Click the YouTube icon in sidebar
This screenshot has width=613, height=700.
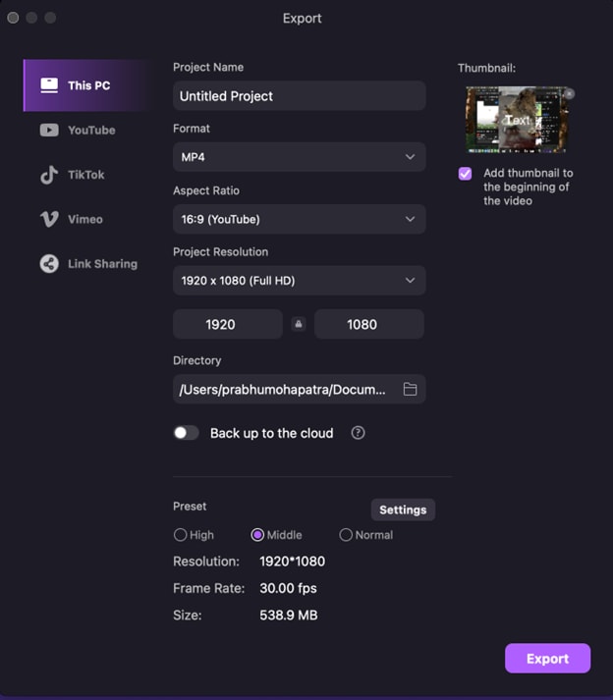click(49, 130)
